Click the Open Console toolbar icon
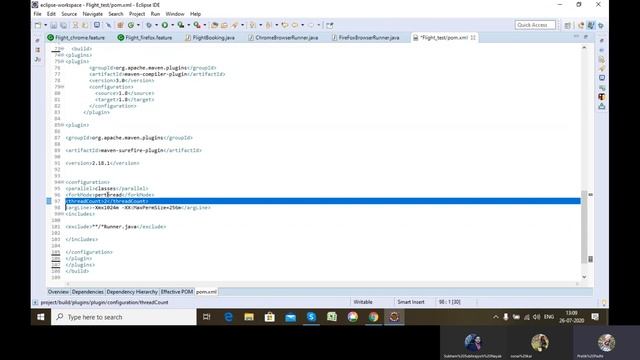 coord(97,25)
